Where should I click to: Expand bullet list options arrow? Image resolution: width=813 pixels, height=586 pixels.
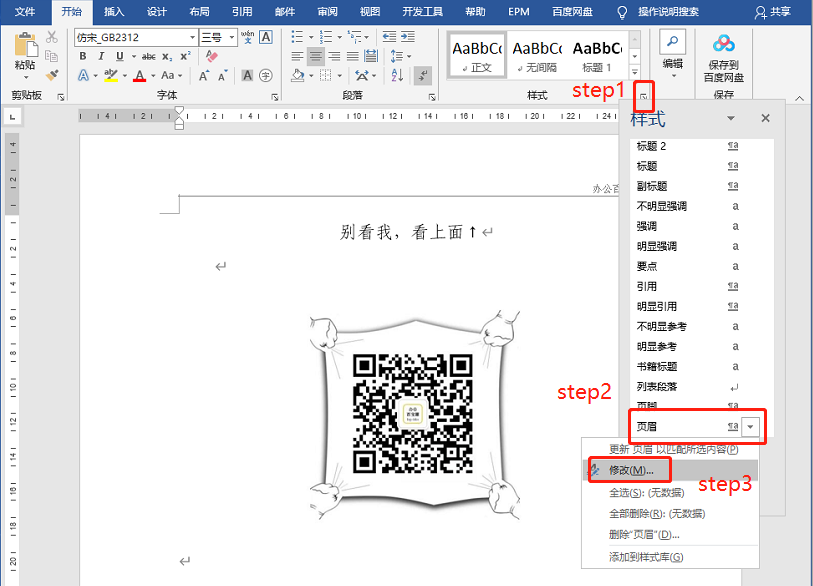(x=311, y=37)
